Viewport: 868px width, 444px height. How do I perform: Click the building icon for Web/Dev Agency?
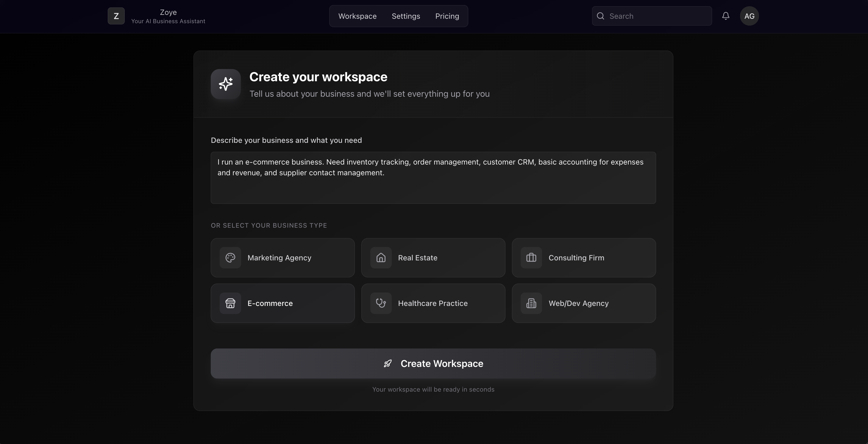click(531, 303)
